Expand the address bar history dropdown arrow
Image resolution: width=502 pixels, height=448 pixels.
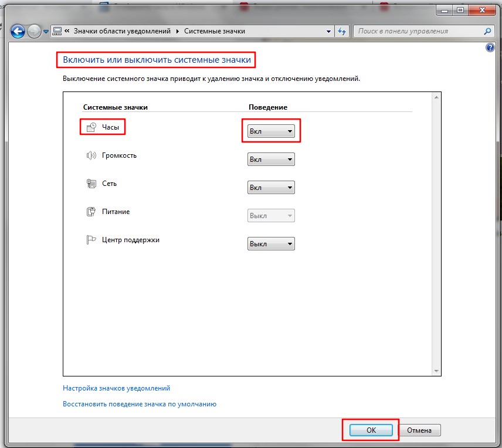point(328,31)
